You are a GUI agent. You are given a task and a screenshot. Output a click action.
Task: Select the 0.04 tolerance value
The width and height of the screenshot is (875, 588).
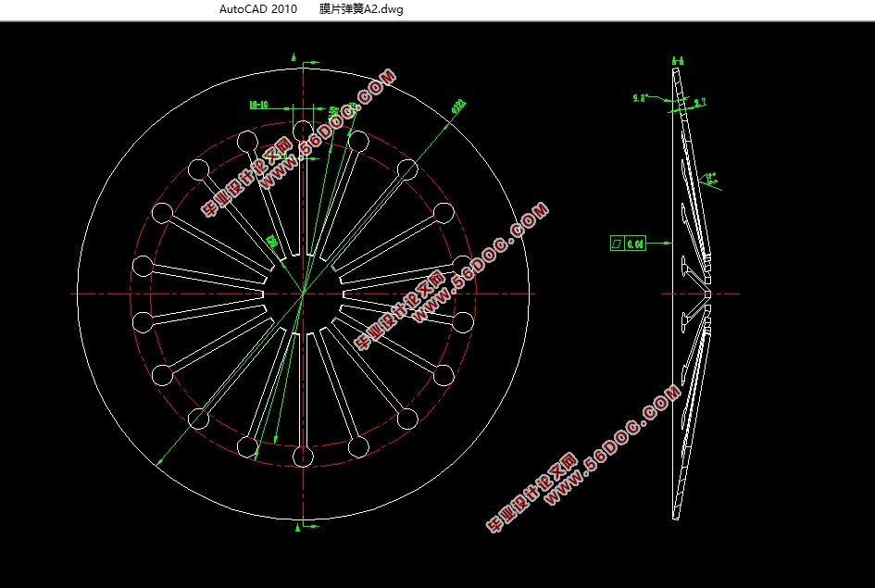(x=635, y=244)
